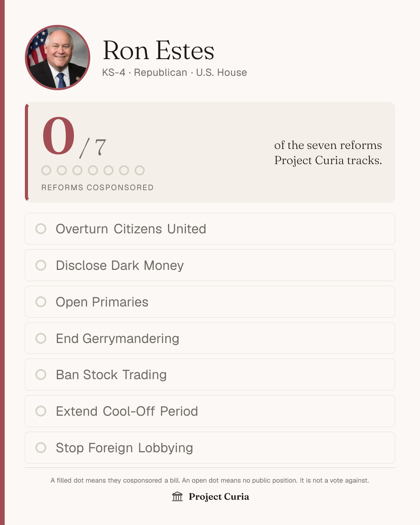420x525 pixels.
Task: Click the Extend Cool-Off Period open circle
Action: tap(41, 411)
